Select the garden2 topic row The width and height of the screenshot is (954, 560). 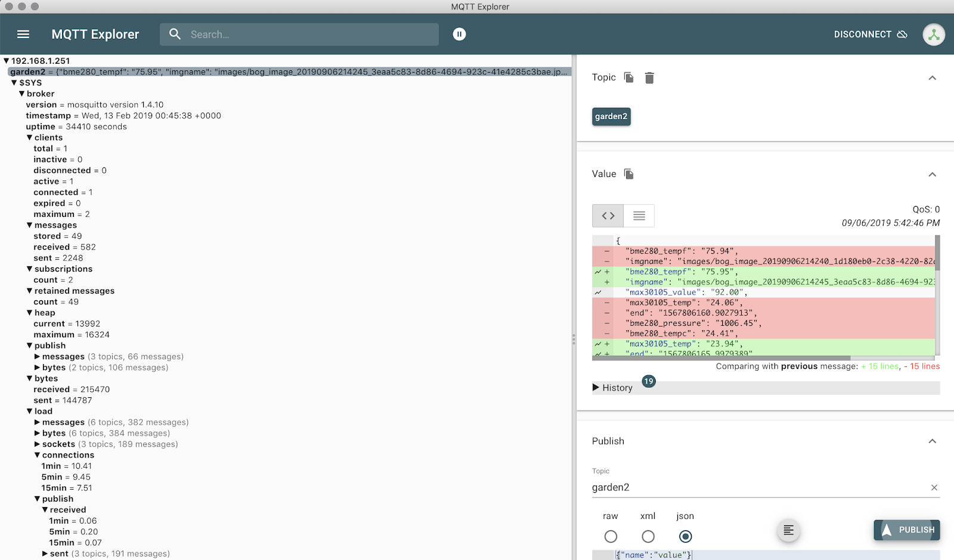pyautogui.click(x=289, y=72)
